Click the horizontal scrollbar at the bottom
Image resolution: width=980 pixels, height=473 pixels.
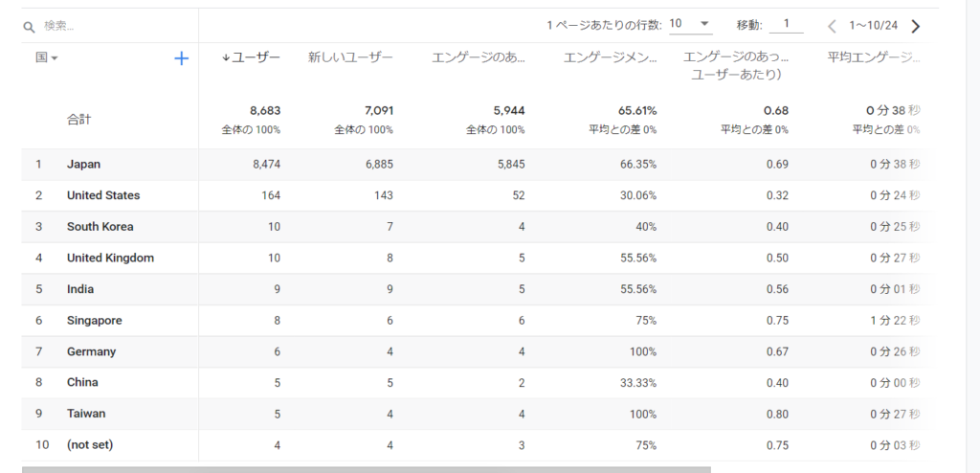click(367, 469)
